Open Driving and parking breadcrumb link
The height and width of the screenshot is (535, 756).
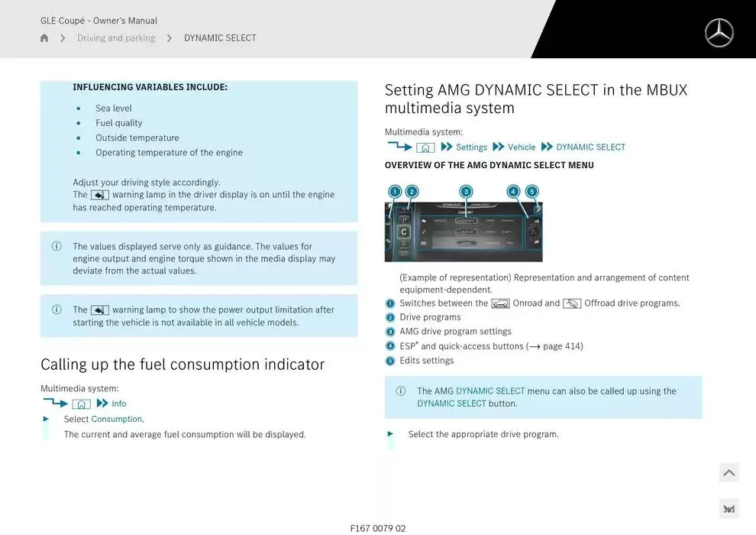[116, 37]
